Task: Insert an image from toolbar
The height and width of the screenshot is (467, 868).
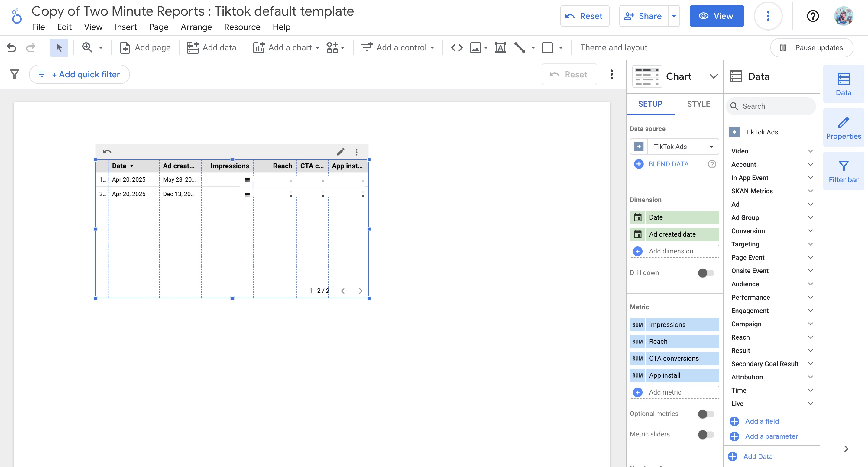Action: [475, 48]
